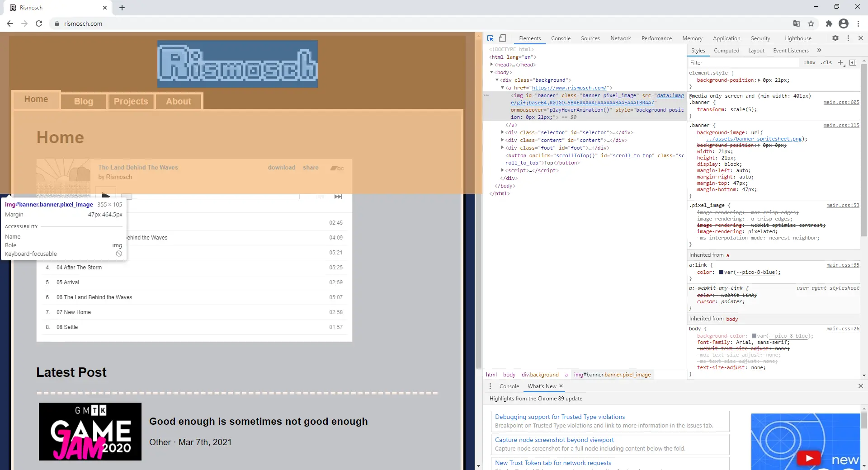868x470 pixels.
Task: Open the Chrome three-dot menu
Action: click(858, 23)
